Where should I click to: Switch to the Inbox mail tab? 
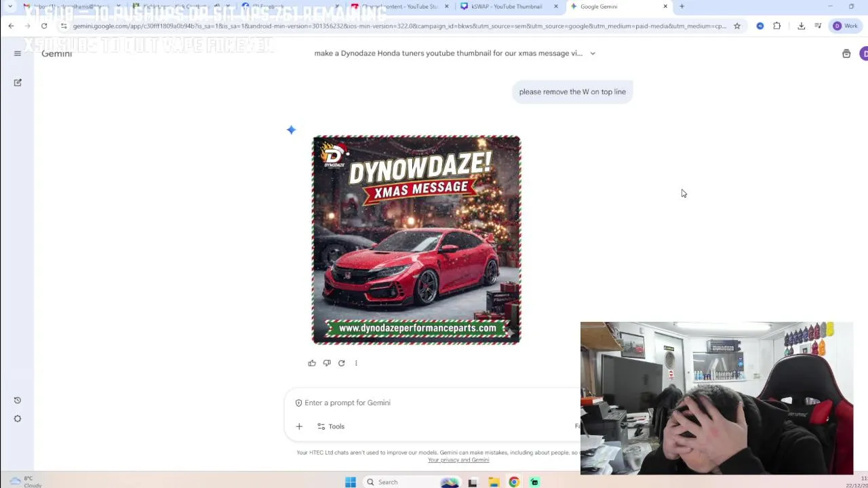tap(71, 7)
